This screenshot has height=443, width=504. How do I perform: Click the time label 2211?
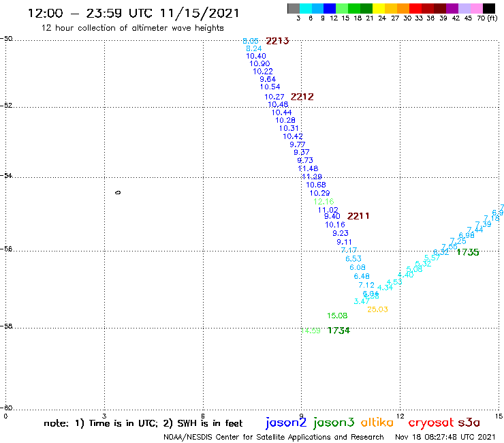358,216
